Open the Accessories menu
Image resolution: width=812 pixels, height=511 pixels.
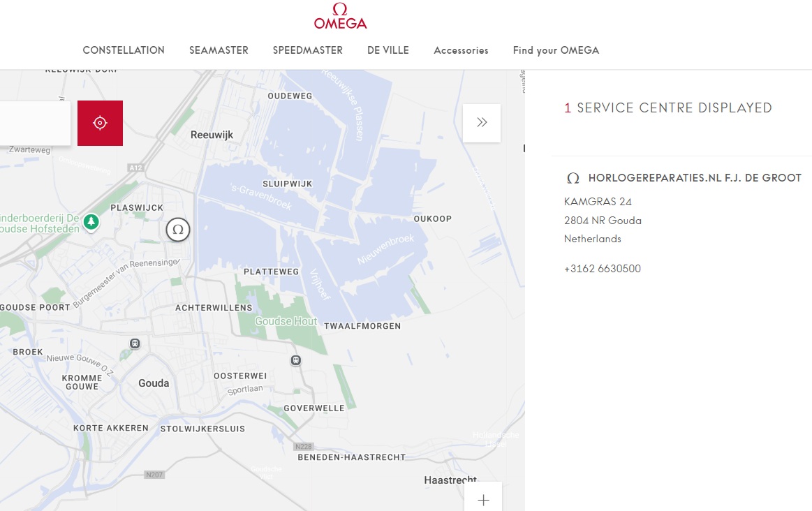[x=461, y=50]
